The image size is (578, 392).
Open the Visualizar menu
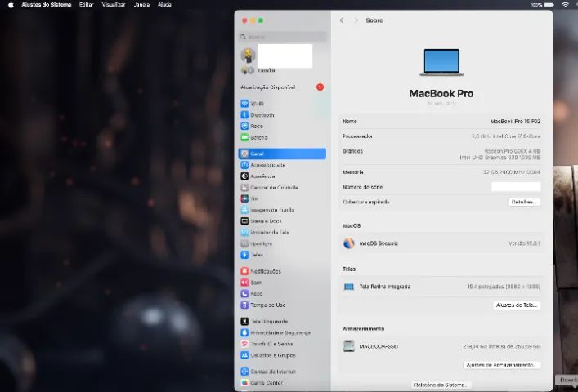[x=114, y=5]
